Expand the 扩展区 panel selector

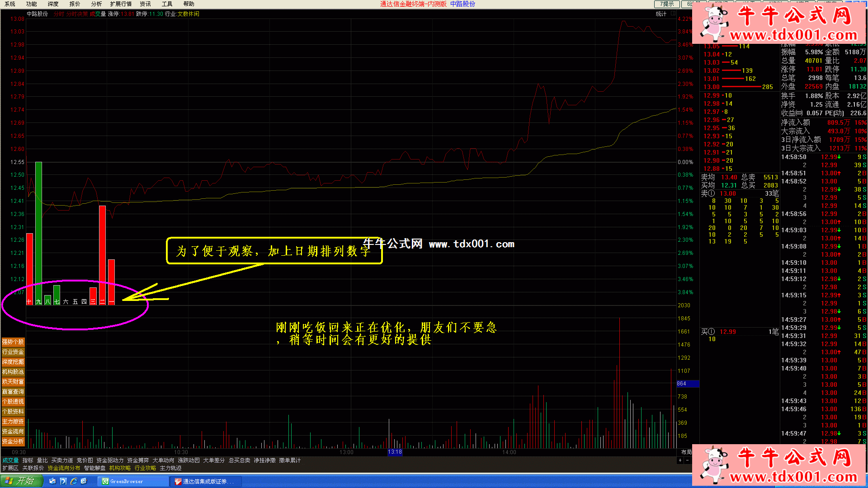pos(10,468)
